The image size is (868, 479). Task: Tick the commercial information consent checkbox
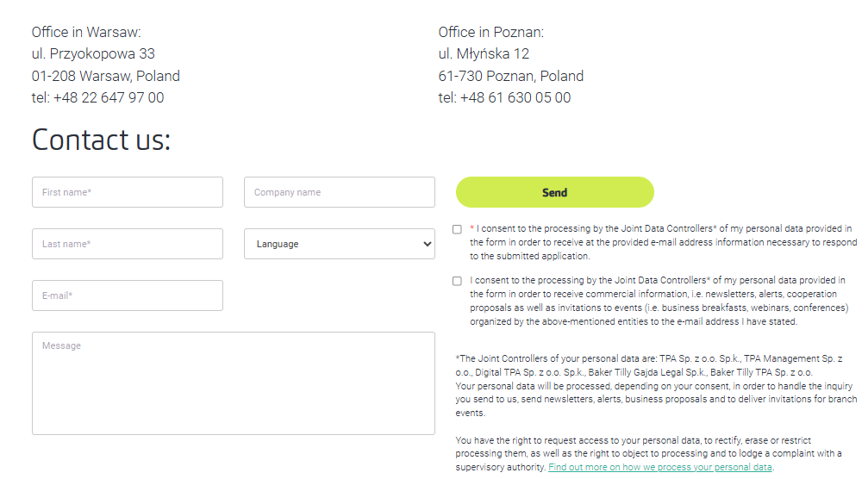[457, 281]
